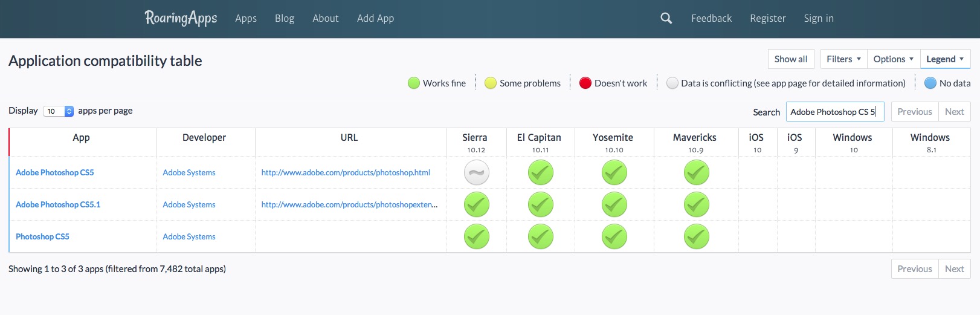Click the red Doesn't work legend dot
Viewport: 980px width, 315px height.
click(x=585, y=83)
